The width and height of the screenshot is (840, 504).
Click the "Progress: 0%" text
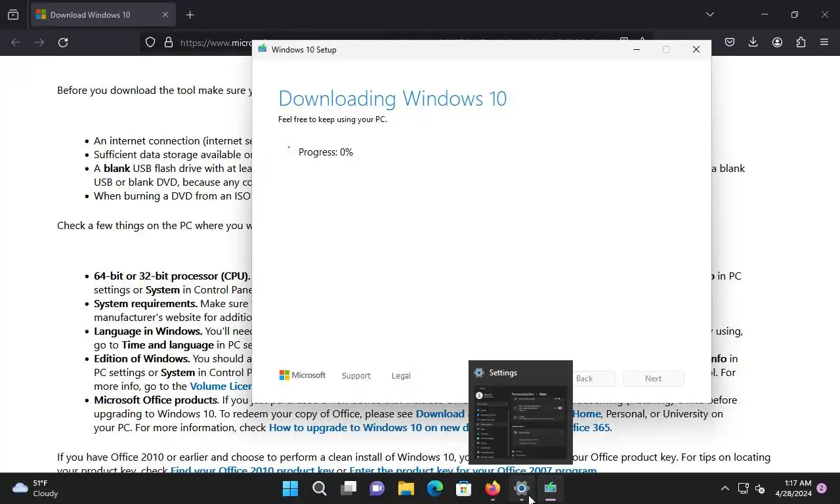(x=325, y=152)
